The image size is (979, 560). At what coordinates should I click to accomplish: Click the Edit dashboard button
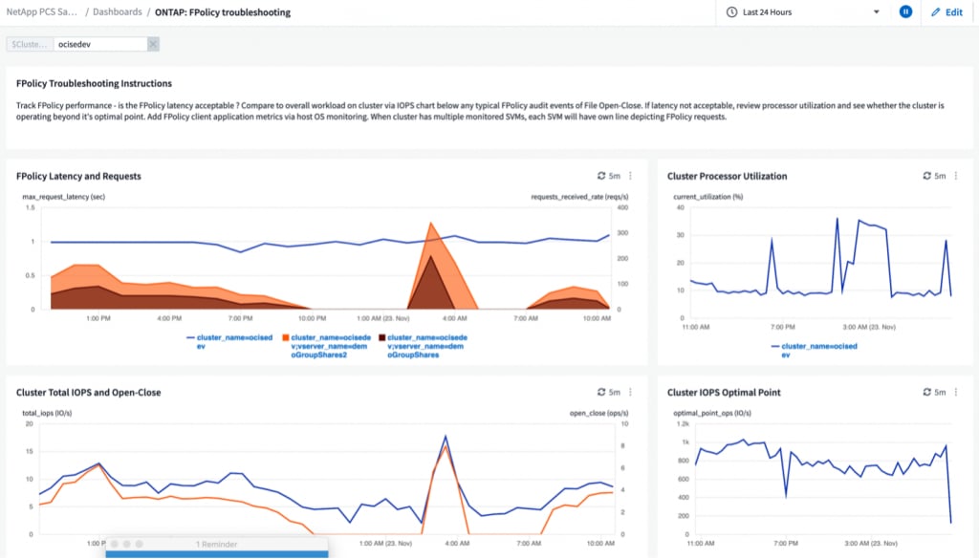click(x=947, y=11)
